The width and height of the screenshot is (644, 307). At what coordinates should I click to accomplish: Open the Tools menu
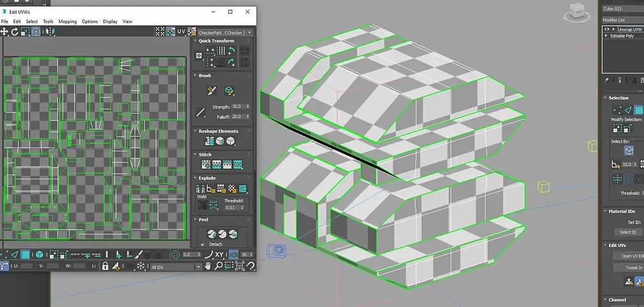(x=48, y=21)
